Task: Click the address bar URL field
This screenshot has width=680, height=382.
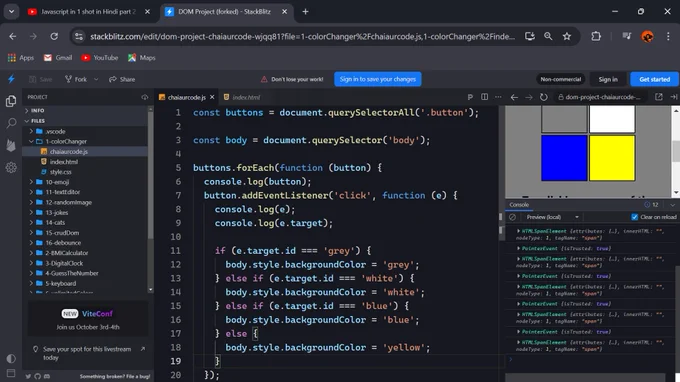Action: [x=302, y=36]
